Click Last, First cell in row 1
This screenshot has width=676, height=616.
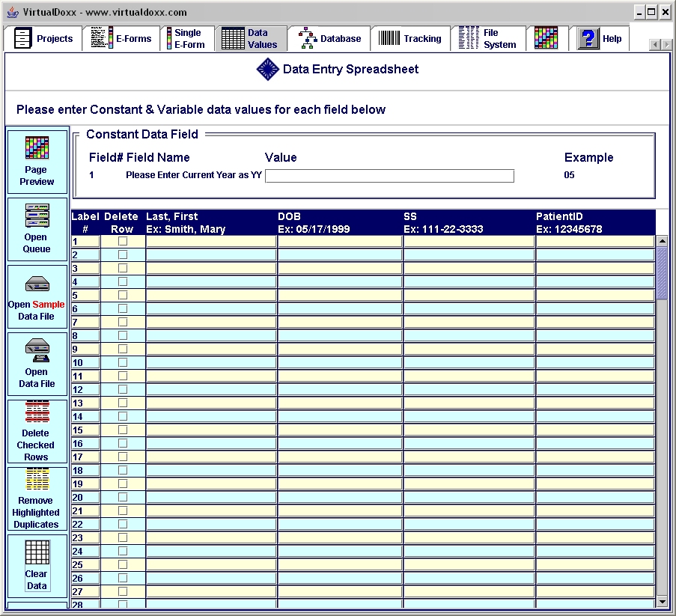[x=211, y=242]
